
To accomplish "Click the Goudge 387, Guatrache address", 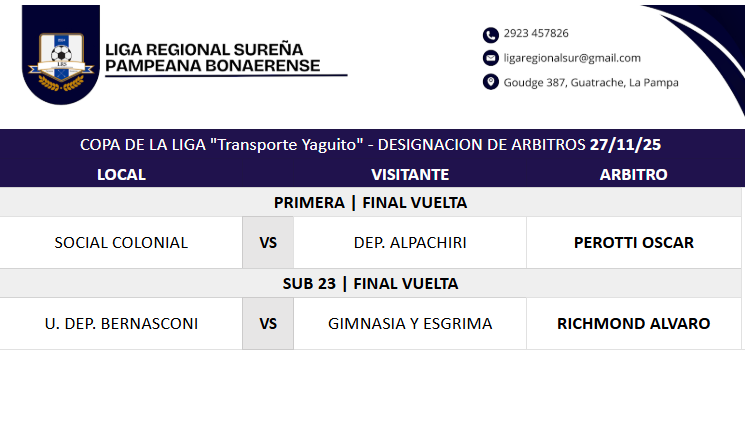I will tap(591, 82).
